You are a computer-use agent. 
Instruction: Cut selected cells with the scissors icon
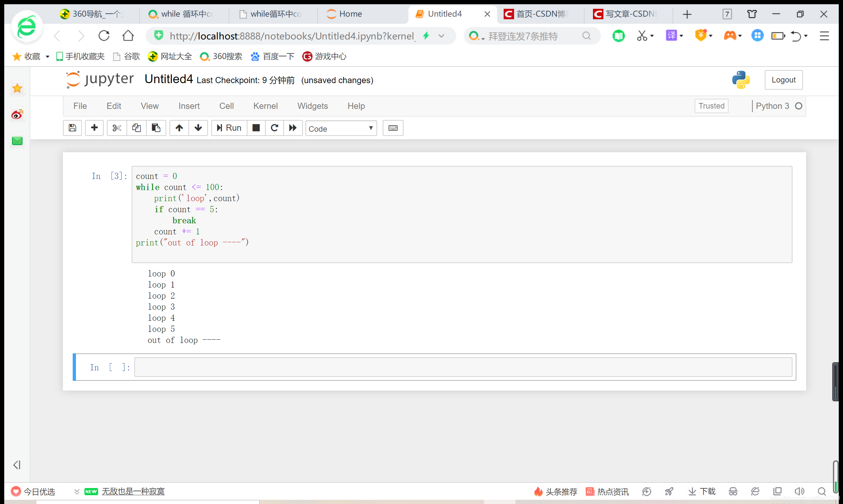point(117,128)
